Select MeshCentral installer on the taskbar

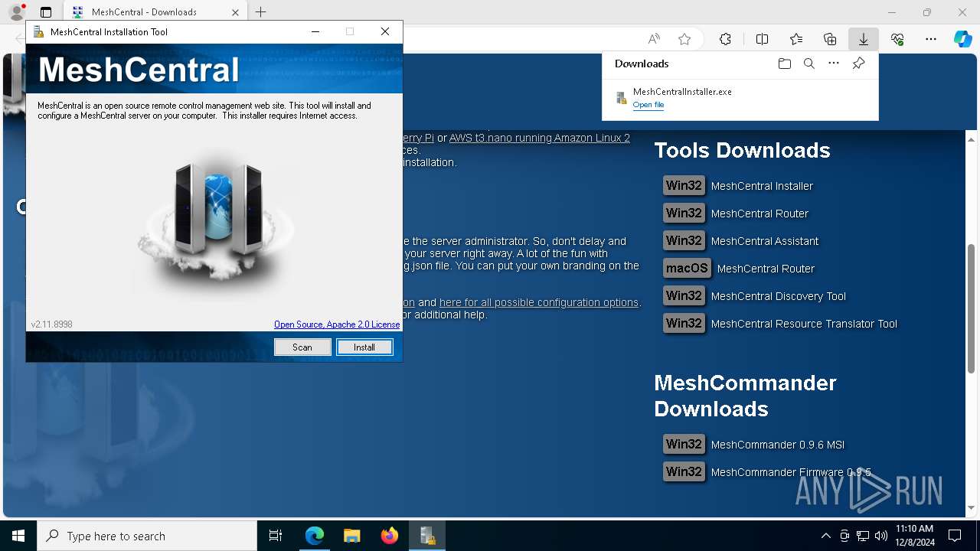[427, 536]
